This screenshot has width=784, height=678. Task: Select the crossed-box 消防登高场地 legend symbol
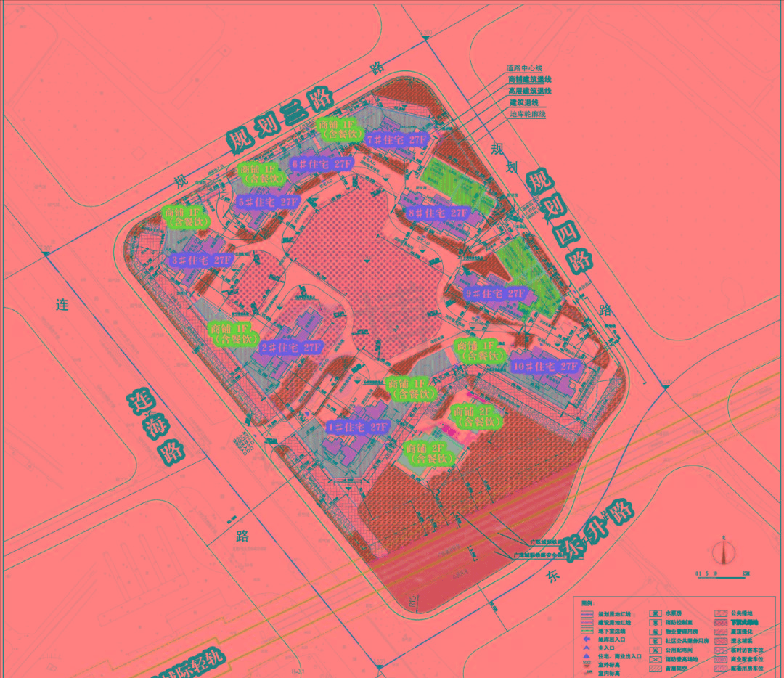[655, 659]
